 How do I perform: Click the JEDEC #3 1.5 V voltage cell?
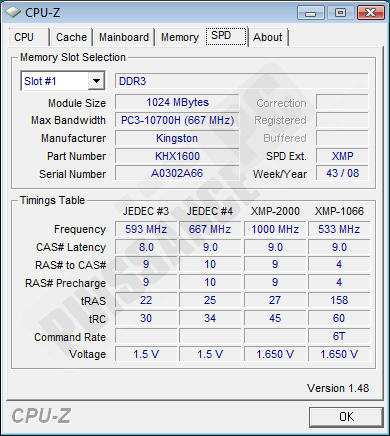coord(146,354)
